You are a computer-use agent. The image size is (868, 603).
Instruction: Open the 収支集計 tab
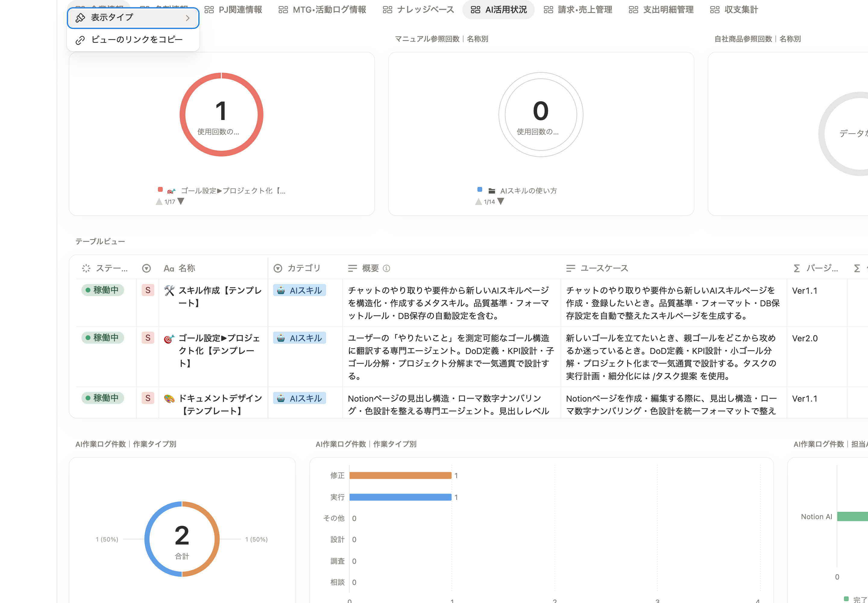click(734, 10)
